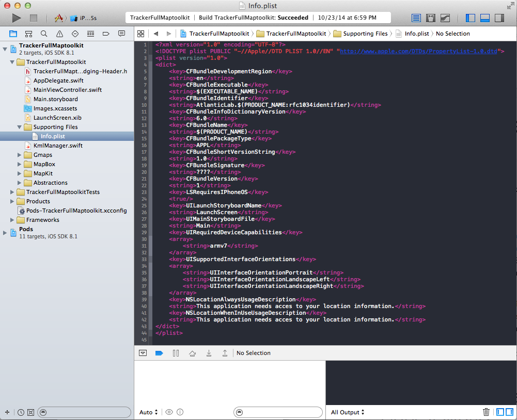517x420 pixels.
Task: Click Info.plist in jump bar
Action: 412,34
